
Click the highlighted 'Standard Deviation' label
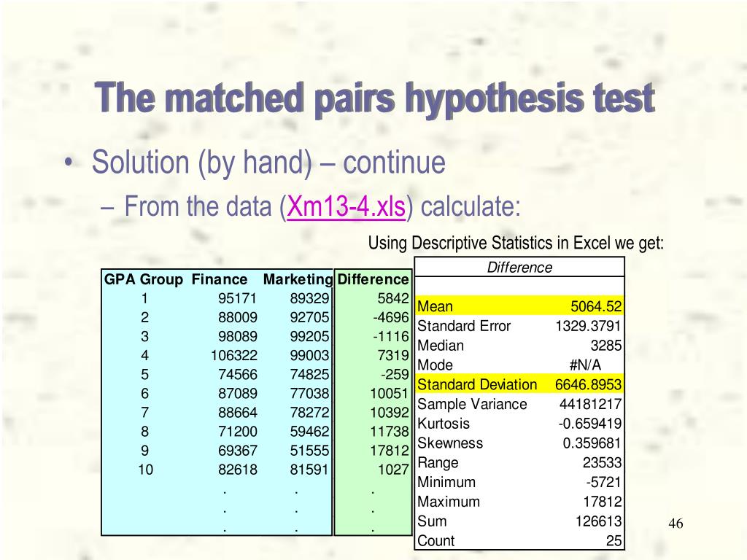coord(477,384)
